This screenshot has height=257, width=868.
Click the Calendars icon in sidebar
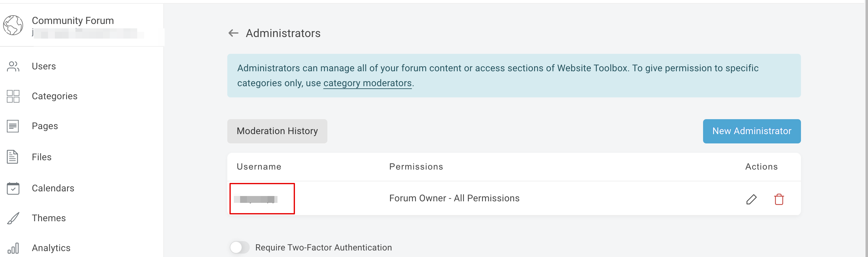click(x=13, y=188)
